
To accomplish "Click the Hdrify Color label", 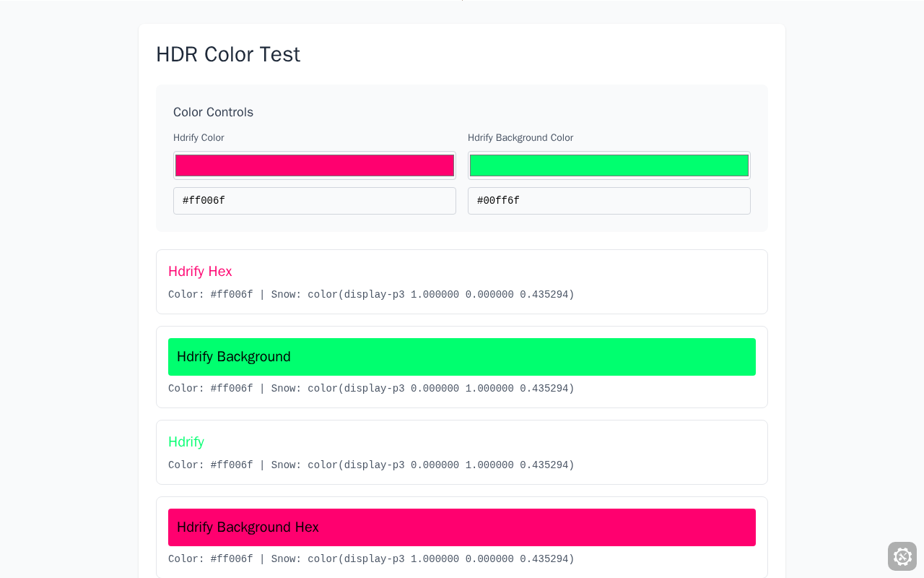I will click(x=199, y=137).
